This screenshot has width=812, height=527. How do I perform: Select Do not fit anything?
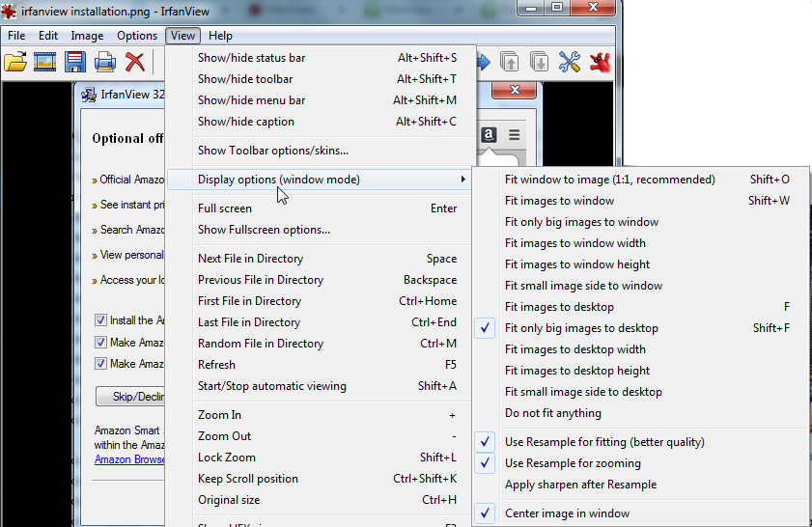(641, 413)
